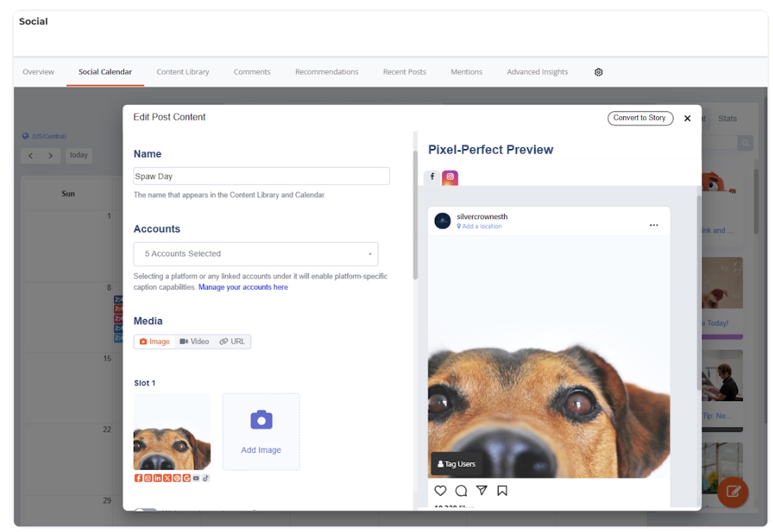
Task: Open the three-dot menu on Instagram preview
Action: 654,225
